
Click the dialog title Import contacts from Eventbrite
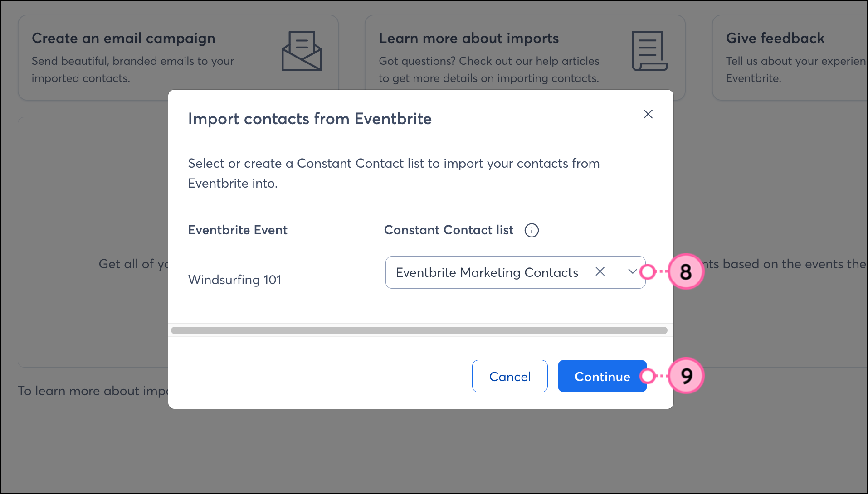[x=310, y=119]
